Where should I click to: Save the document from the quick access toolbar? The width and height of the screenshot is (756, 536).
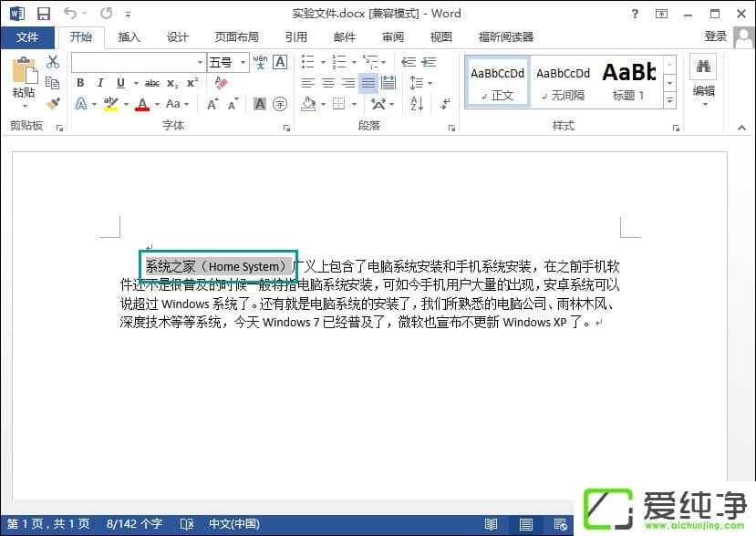coord(43,14)
